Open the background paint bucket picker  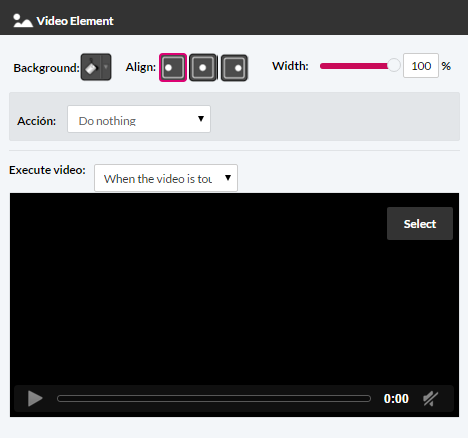[91, 67]
